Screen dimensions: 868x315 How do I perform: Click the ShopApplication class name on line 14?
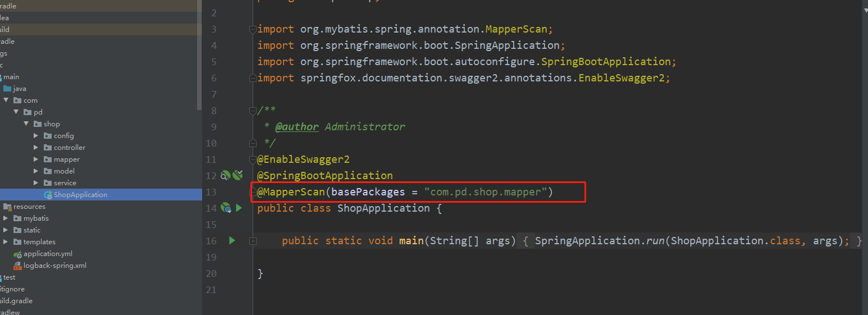[x=383, y=208]
